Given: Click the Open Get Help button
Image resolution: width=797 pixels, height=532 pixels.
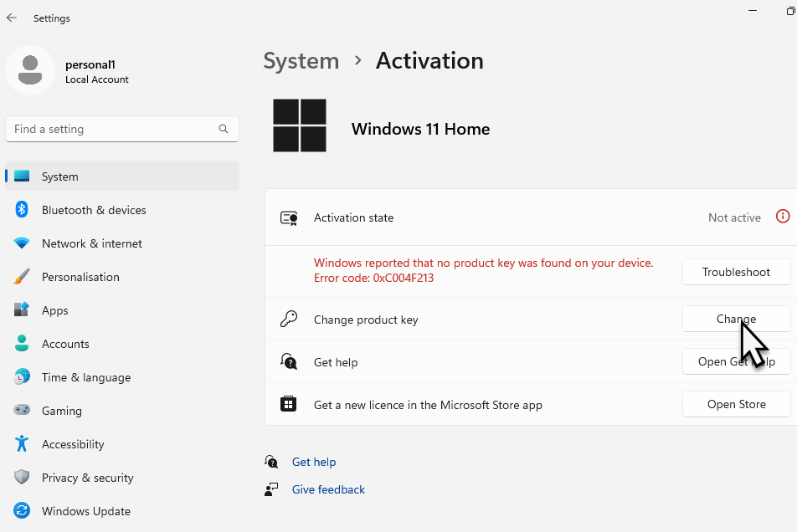Looking at the screenshot, I should click(736, 361).
